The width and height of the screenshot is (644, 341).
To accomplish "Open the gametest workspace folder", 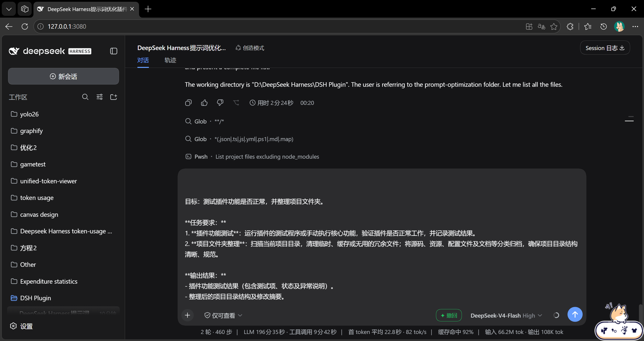I will (63, 164).
